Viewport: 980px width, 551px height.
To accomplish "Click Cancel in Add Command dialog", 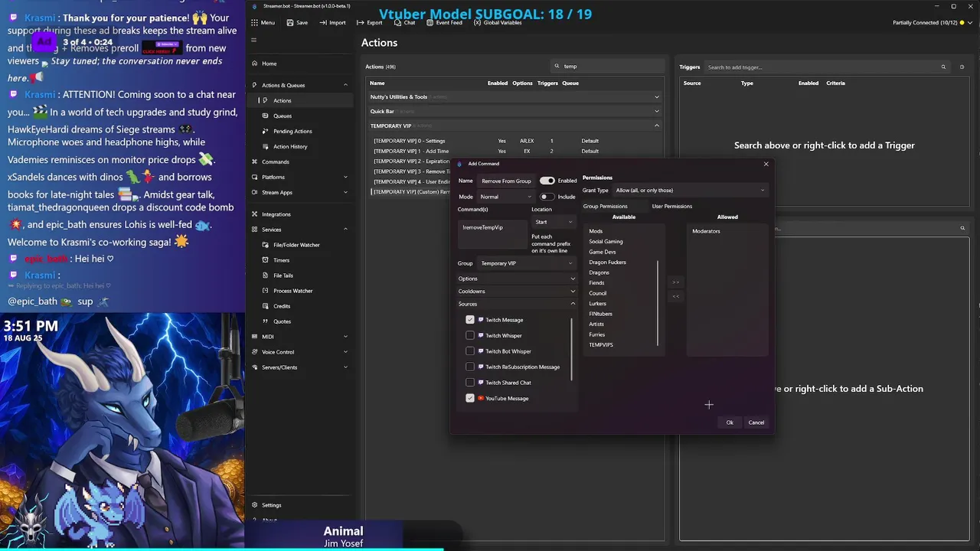I will pos(756,422).
